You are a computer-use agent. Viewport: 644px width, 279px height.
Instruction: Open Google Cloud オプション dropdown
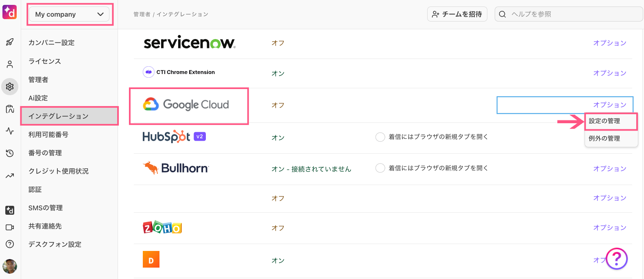[609, 105]
